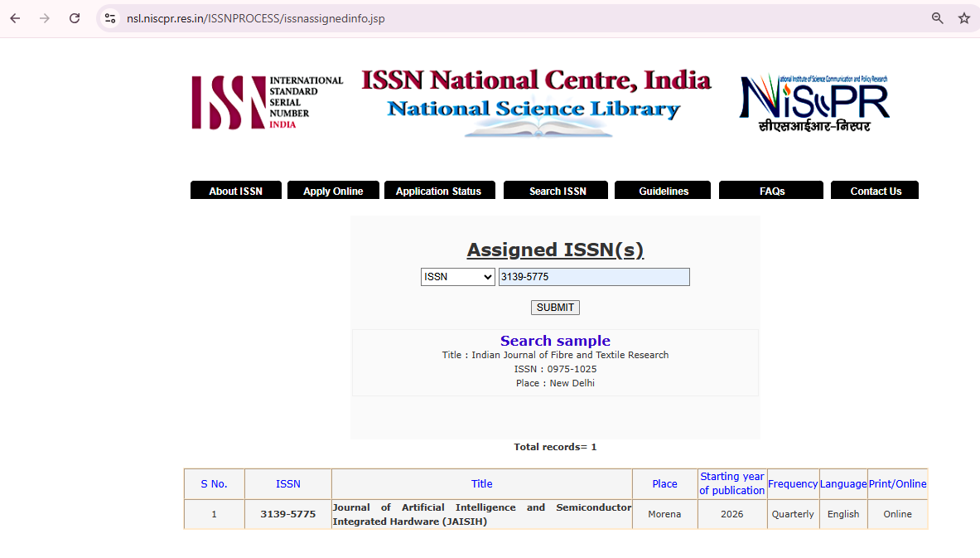The image size is (980, 558).
Task: Click the S No. column header
Action: pyautogui.click(x=214, y=483)
